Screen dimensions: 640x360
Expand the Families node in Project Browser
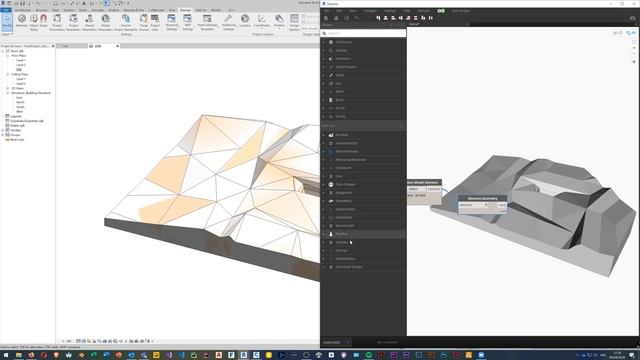tap(3, 130)
